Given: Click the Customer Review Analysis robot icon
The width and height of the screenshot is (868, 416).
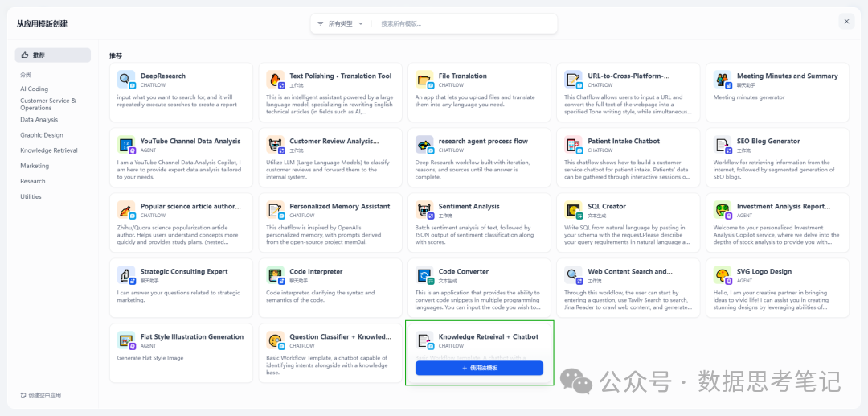Looking at the screenshot, I should click(275, 145).
